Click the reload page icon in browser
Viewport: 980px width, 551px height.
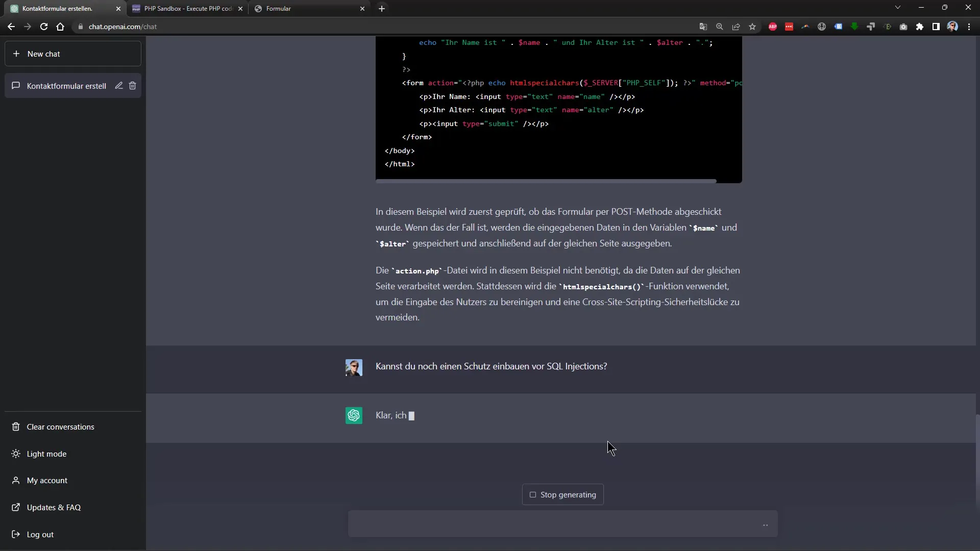coord(44,26)
